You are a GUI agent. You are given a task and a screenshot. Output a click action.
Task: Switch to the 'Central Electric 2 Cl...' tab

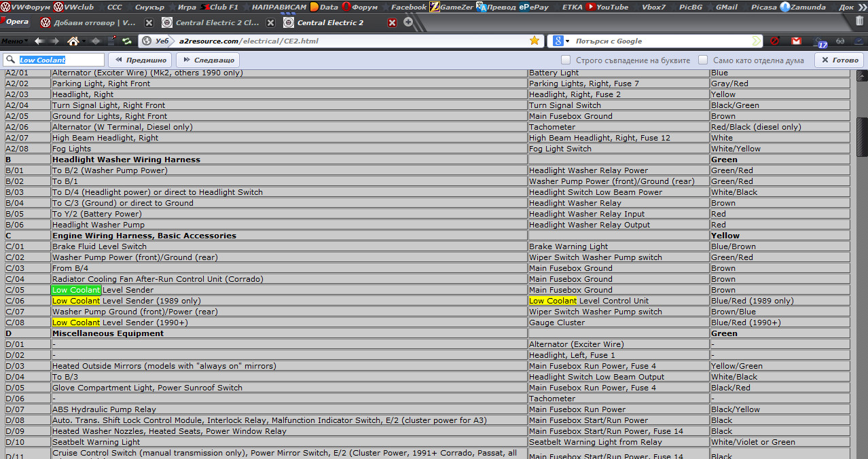coord(217,22)
